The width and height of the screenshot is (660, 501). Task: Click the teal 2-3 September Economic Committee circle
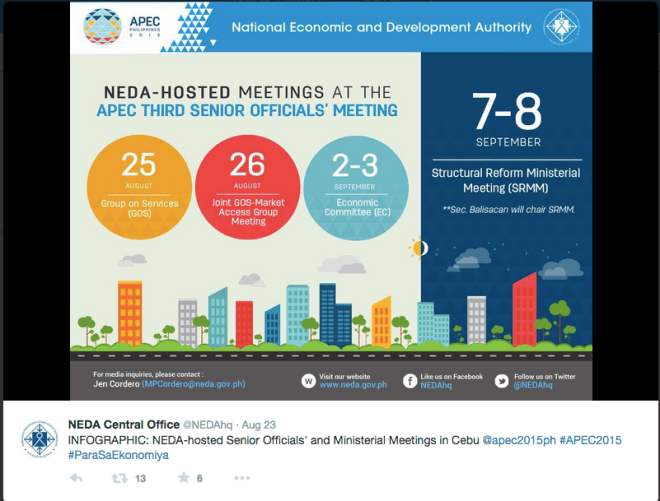356,188
